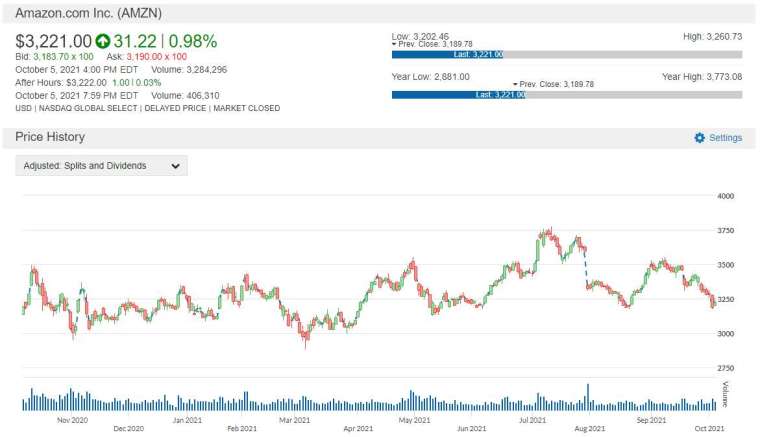Click the 3750 price axis label

[726, 231]
